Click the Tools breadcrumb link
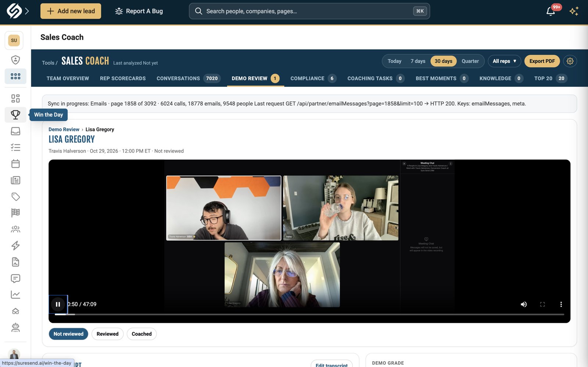Viewport: 588px width, 367px height. 48,63
